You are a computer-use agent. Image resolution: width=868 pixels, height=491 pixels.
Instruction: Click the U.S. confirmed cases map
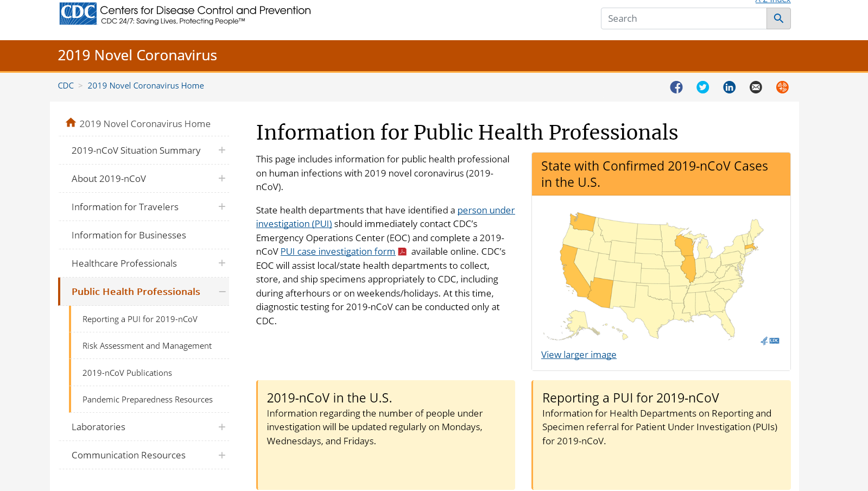(661, 276)
